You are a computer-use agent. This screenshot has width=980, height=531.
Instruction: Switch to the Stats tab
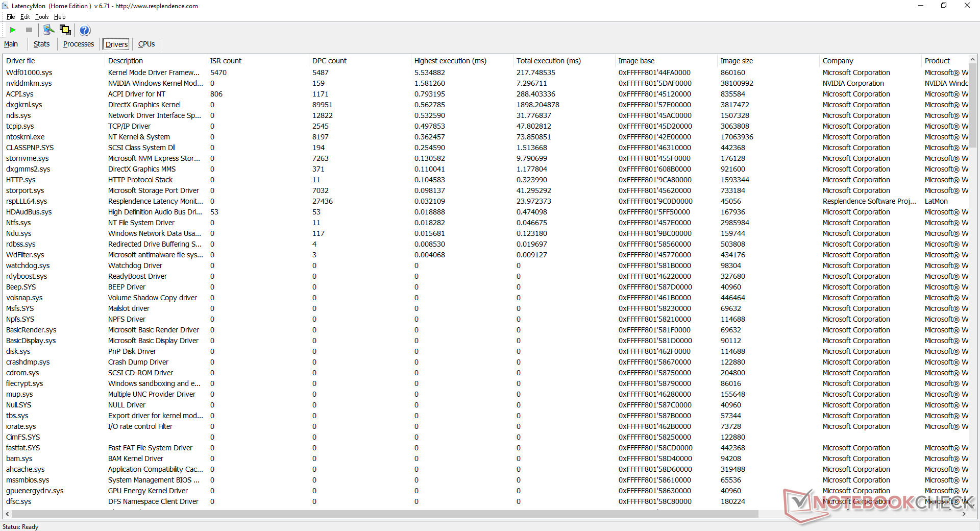click(42, 44)
